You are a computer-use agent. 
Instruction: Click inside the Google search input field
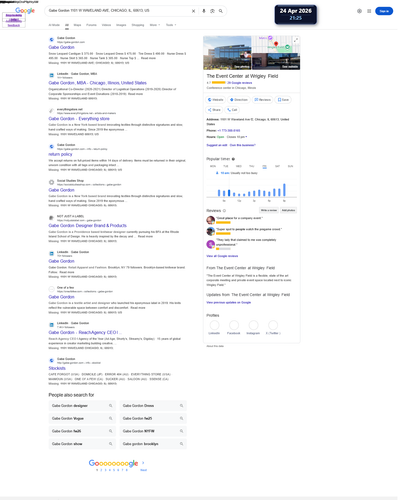coord(118,11)
